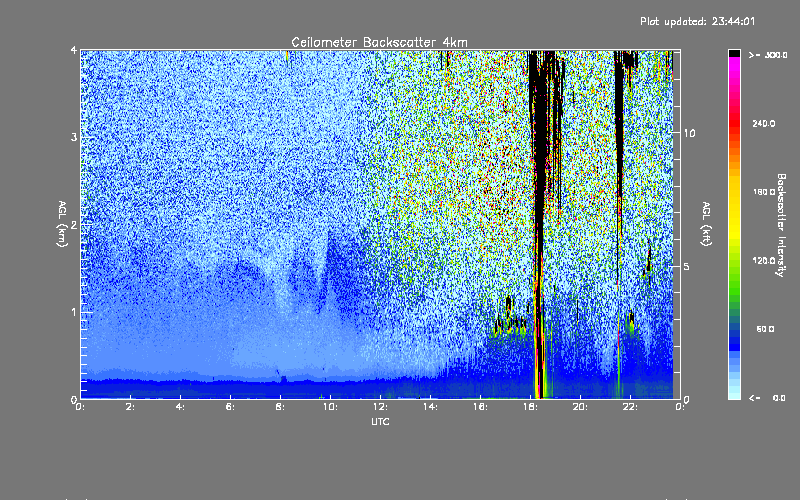
Task: Click the "AGL (kft)" axis label
Action: point(706,224)
